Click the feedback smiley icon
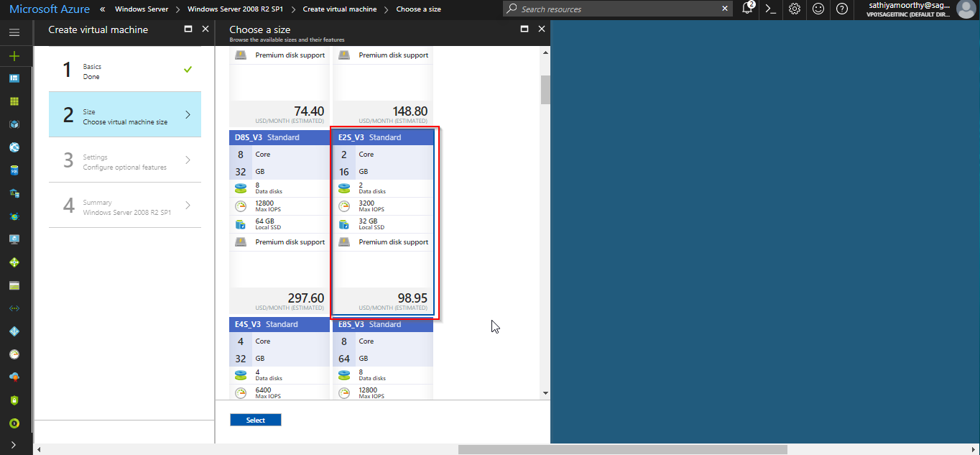 tap(818, 9)
